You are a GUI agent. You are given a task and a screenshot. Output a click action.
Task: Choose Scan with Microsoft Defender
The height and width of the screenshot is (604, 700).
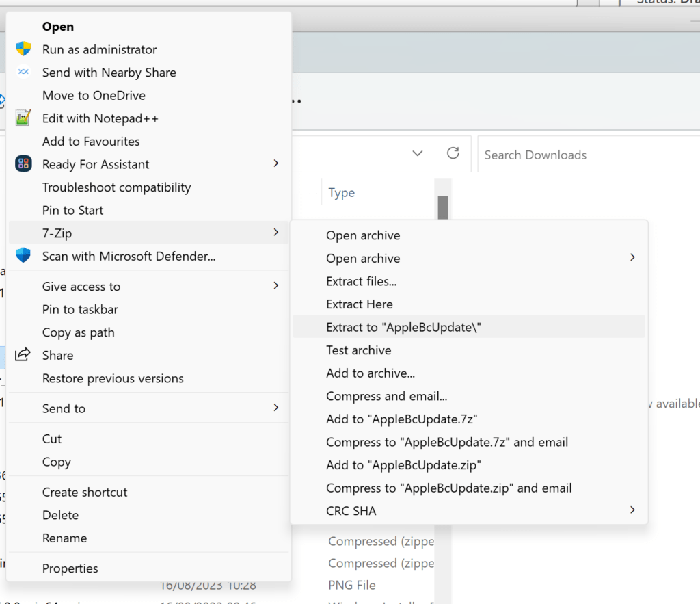click(148, 257)
